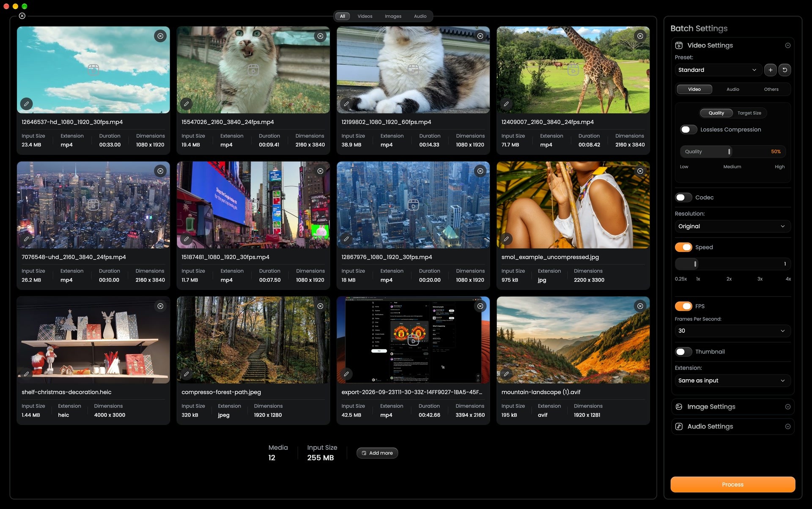
Task: Enable the Thumbnail toggle
Action: [683, 352]
